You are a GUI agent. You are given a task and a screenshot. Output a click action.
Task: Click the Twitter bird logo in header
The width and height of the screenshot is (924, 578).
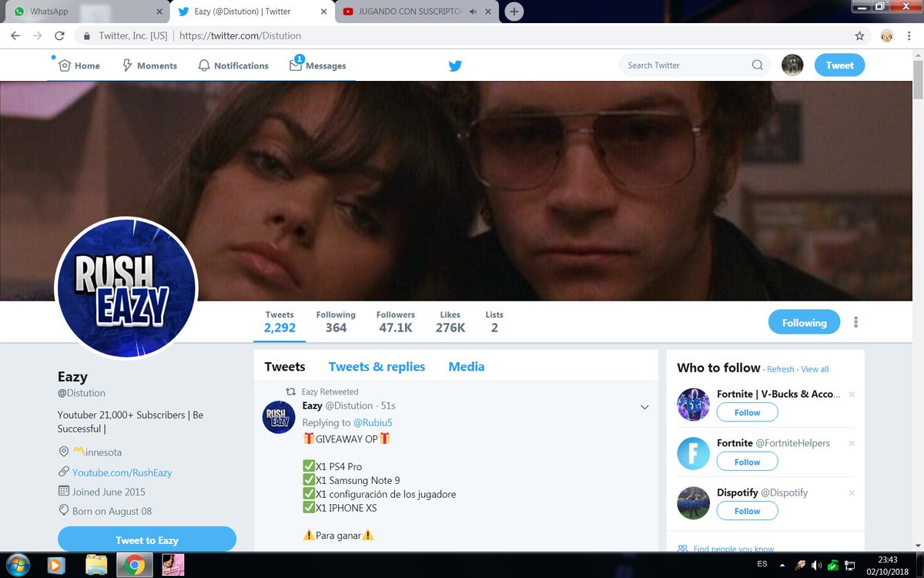[x=455, y=66]
